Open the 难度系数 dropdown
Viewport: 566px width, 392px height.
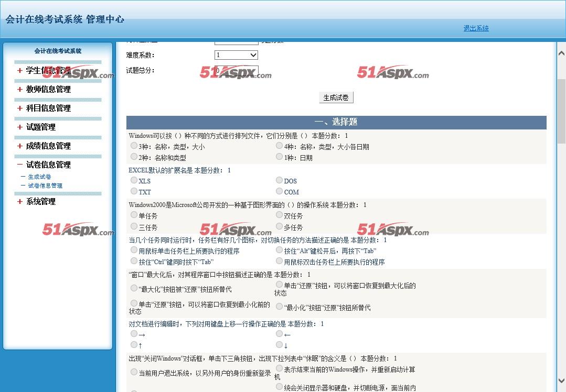tap(236, 55)
